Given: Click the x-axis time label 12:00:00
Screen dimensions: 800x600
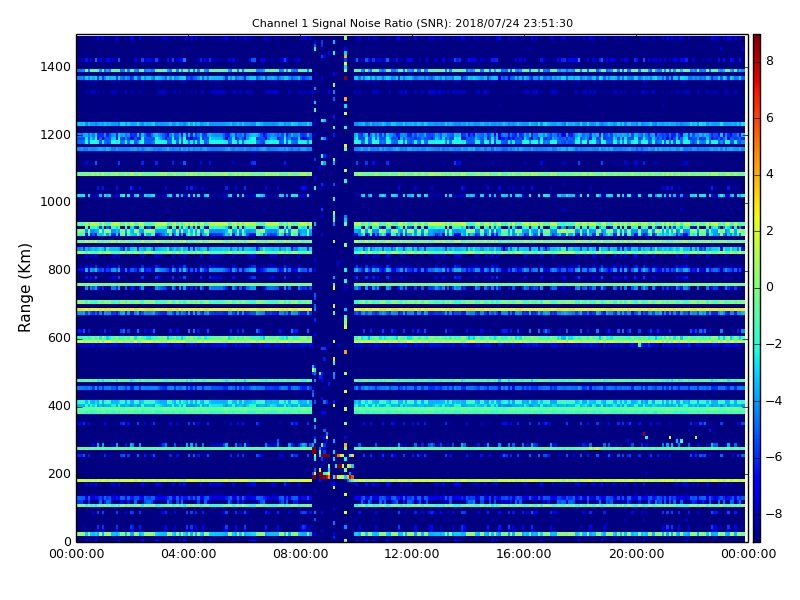Looking at the screenshot, I should coord(412,554).
